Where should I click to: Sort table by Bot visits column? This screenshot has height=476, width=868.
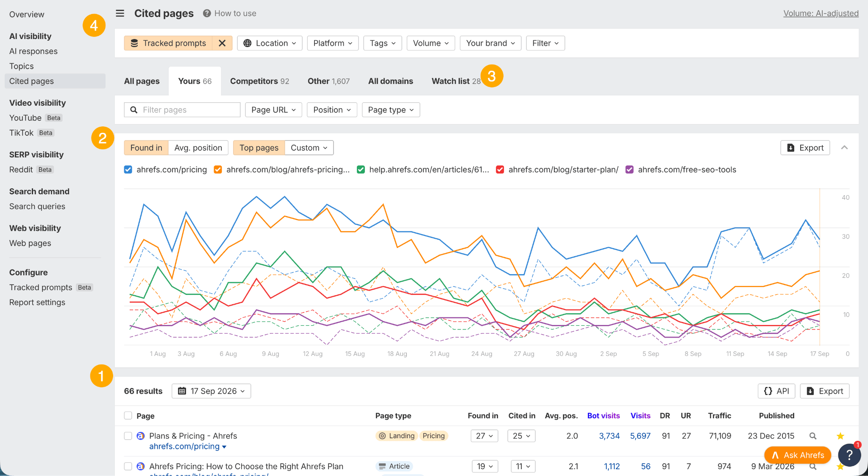[604, 416]
